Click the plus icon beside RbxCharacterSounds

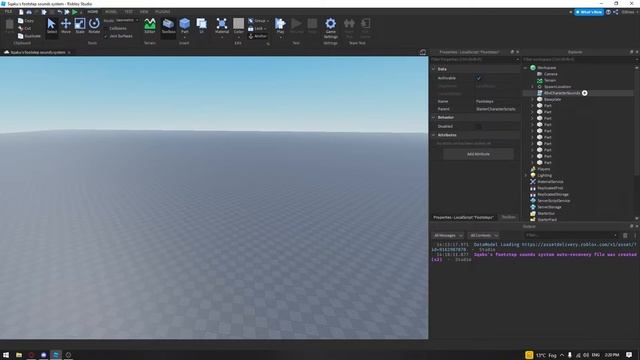584,93
